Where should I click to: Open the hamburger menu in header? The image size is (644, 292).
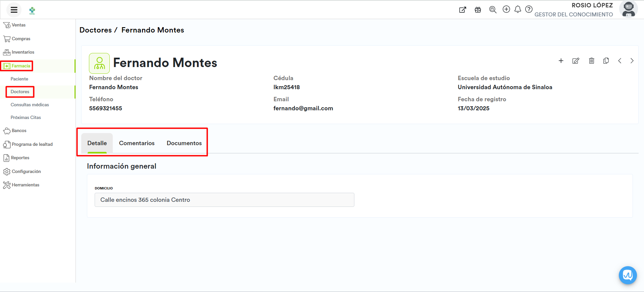(x=14, y=10)
